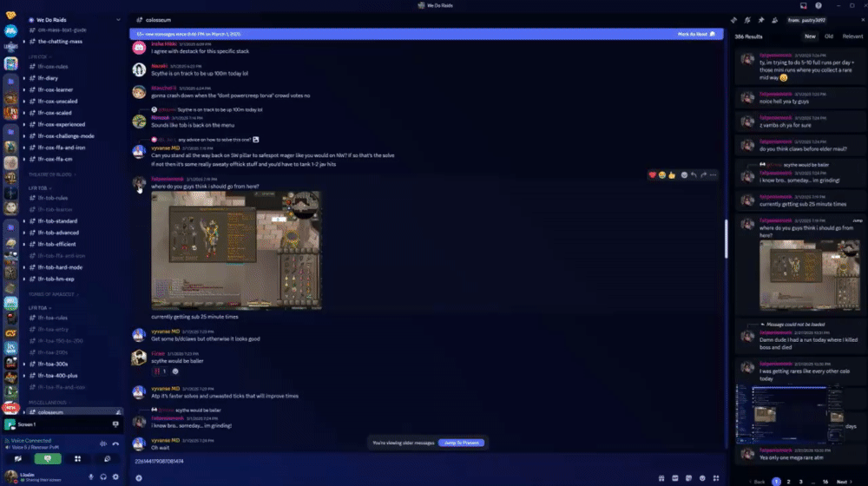Toggle headphone deafen in user panel
Viewport: 868px width, 486px height.
tap(103, 476)
